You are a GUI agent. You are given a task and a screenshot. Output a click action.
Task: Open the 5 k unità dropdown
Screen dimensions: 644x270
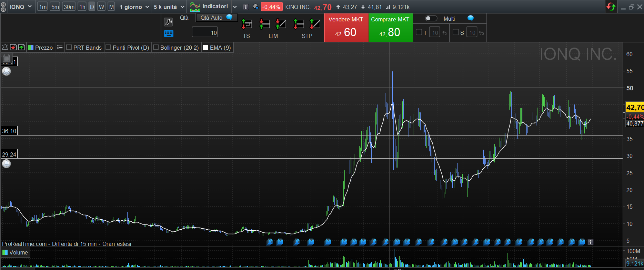click(x=169, y=7)
